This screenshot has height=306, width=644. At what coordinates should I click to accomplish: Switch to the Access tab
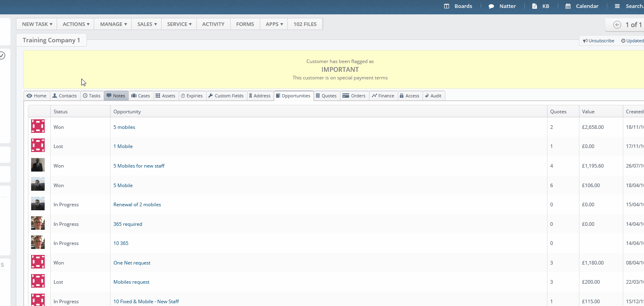coord(410,96)
